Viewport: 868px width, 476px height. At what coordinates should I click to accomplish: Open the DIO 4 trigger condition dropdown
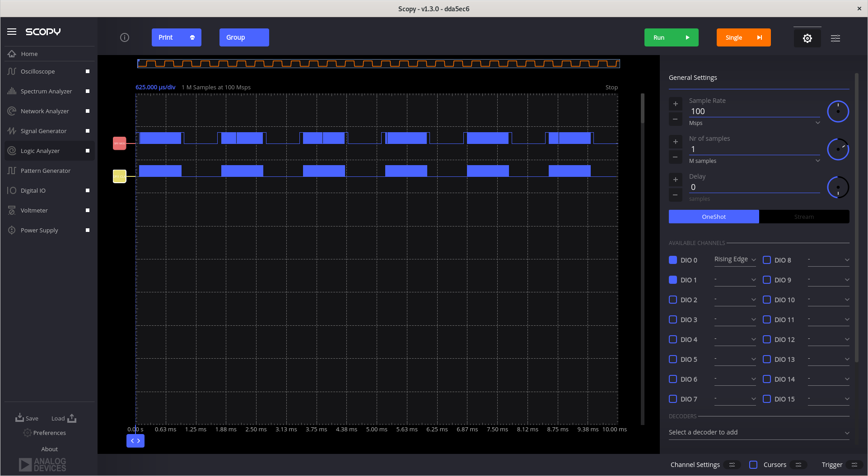[x=735, y=339]
